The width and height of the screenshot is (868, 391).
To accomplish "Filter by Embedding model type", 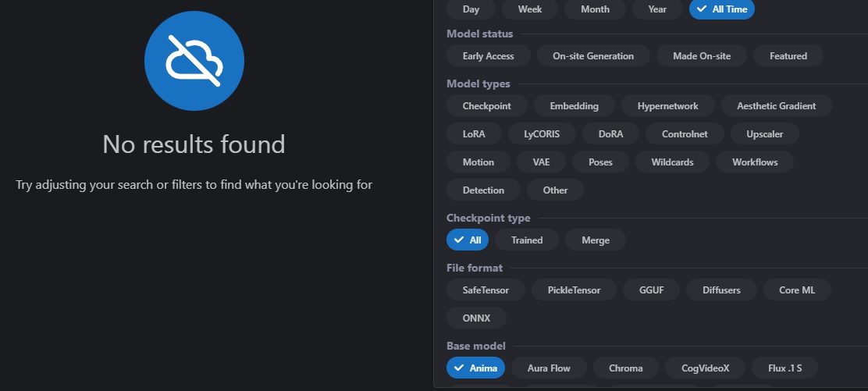I will coord(574,106).
